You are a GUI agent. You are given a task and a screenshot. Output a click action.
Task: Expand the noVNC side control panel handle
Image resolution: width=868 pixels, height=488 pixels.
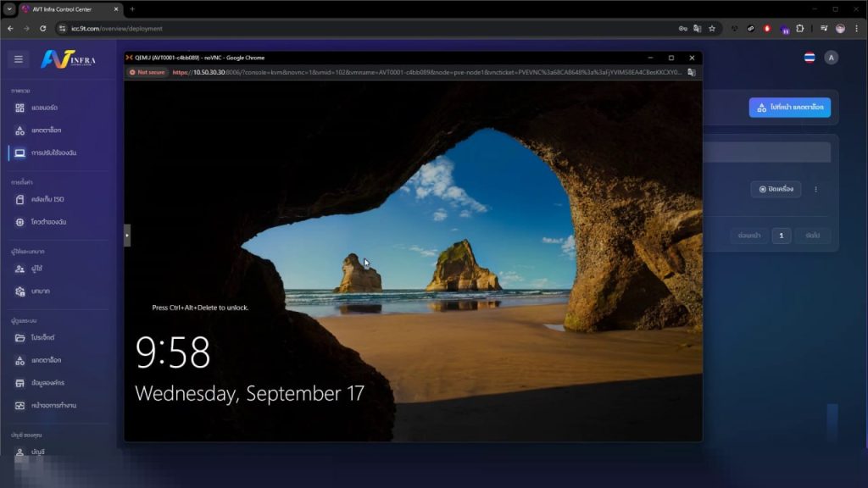click(127, 235)
